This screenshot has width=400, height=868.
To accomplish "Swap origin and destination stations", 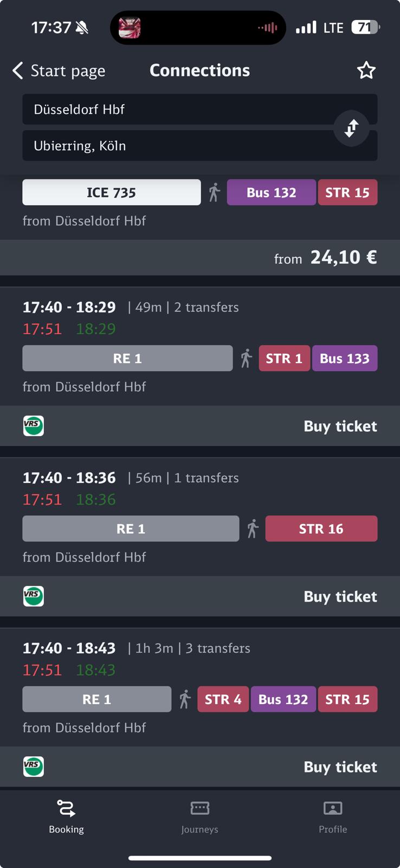I will click(351, 128).
